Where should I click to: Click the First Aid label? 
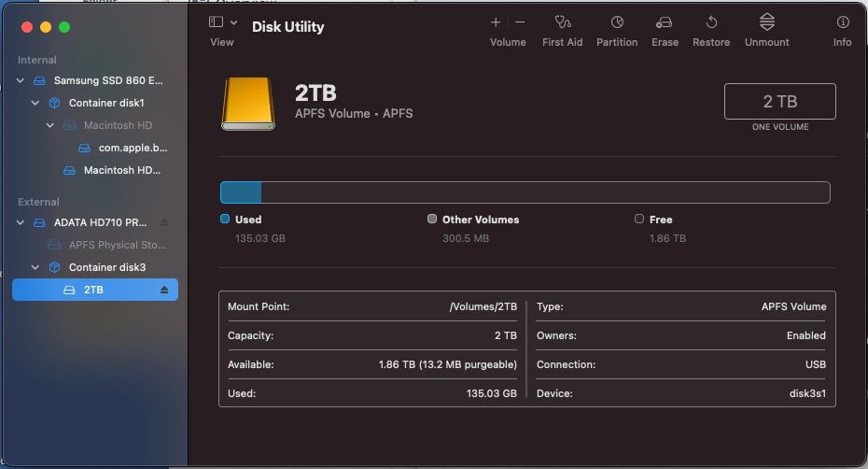pos(563,42)
